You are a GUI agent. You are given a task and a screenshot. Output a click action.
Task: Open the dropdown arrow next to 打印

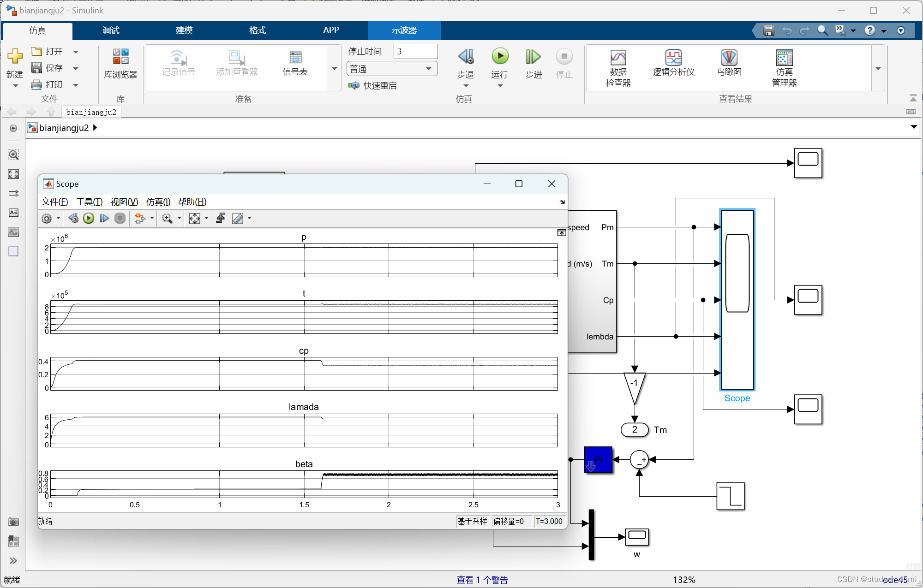point(76,85)
